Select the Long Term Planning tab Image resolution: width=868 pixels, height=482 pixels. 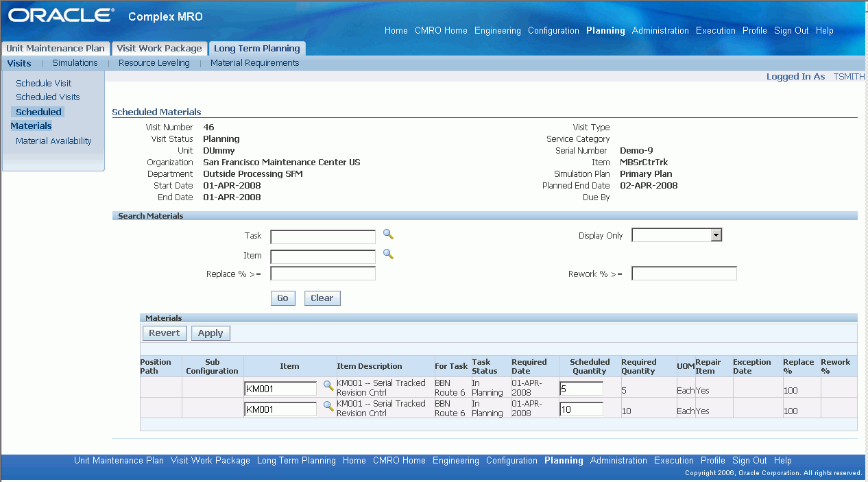tap(257, 49)
